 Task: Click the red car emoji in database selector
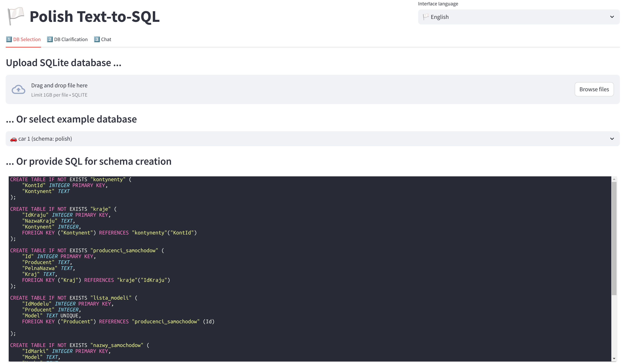[13, 139]
